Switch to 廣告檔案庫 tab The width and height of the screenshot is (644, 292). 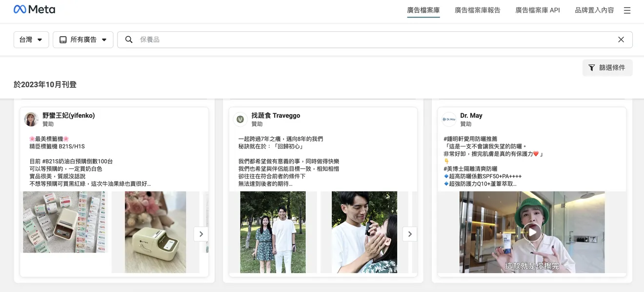pos(423,10)
